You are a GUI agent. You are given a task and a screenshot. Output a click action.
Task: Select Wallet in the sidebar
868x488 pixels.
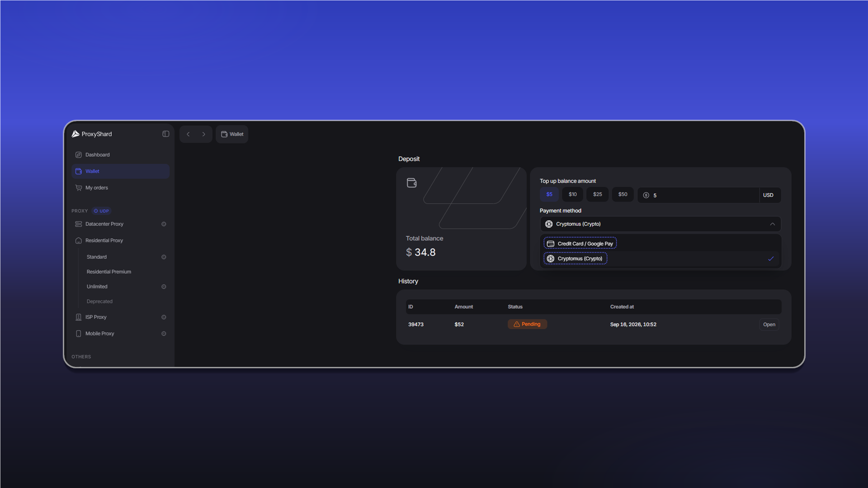[x=120, y=171]
